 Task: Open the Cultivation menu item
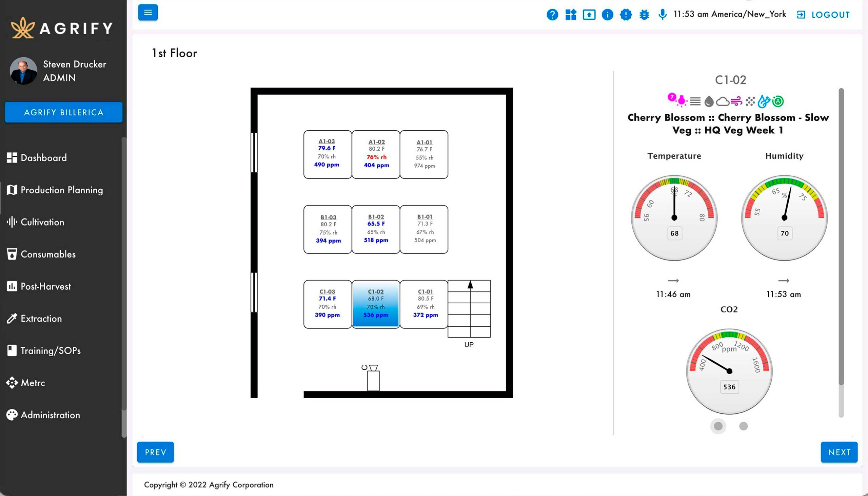tap(35, 222)
